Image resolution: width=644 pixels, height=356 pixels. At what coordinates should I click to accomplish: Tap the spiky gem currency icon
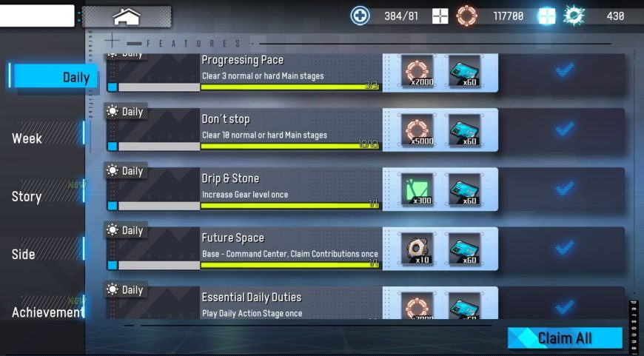coord(574,16)
